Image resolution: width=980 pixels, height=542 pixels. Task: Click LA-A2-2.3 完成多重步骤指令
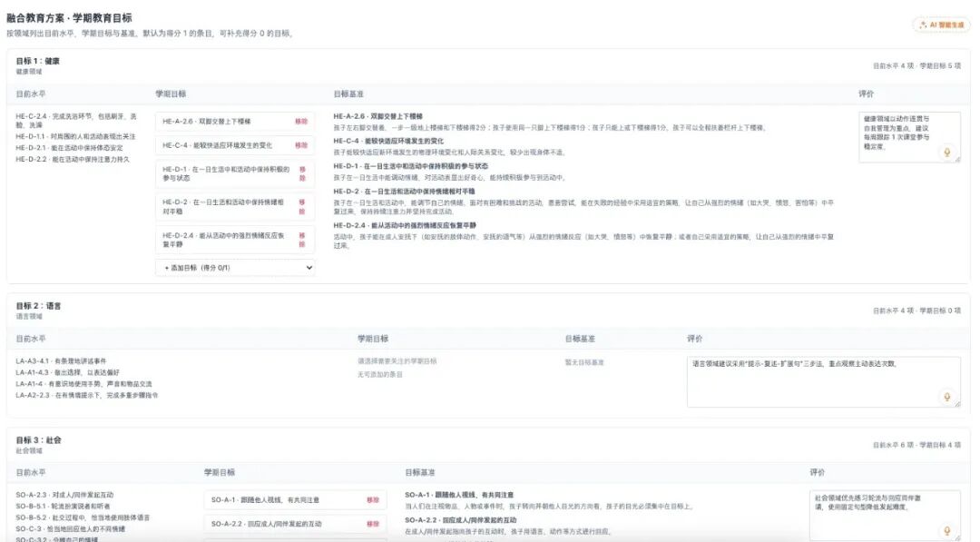[x=87, y=395]
